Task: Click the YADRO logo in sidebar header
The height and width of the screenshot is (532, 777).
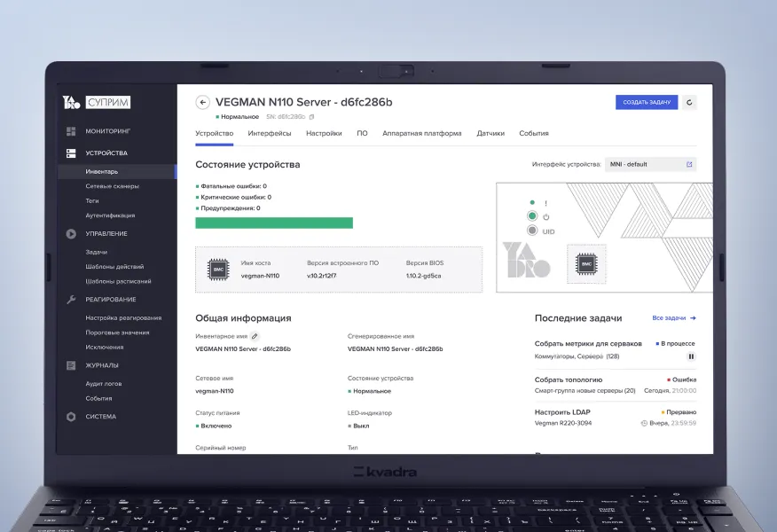Action: coord(71,103)
